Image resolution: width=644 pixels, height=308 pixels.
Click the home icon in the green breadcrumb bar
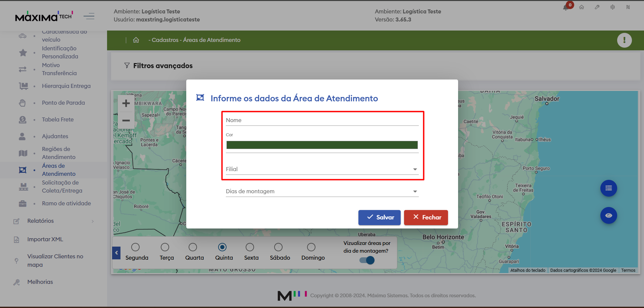click(136, 40)
